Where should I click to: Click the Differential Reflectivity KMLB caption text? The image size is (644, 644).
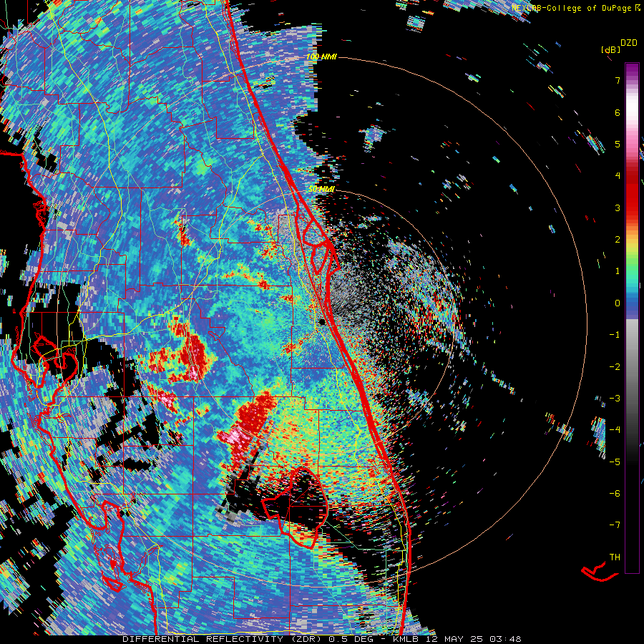[x=322, y=639]
